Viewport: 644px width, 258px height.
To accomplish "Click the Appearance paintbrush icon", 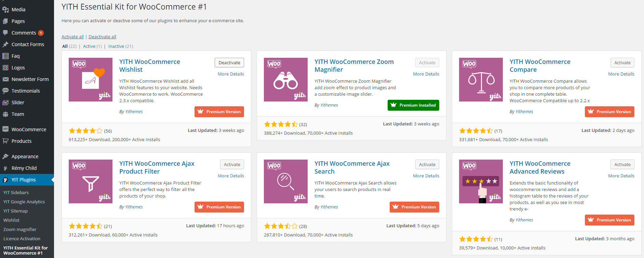I will pyautogui.click(x=5, y=157).
